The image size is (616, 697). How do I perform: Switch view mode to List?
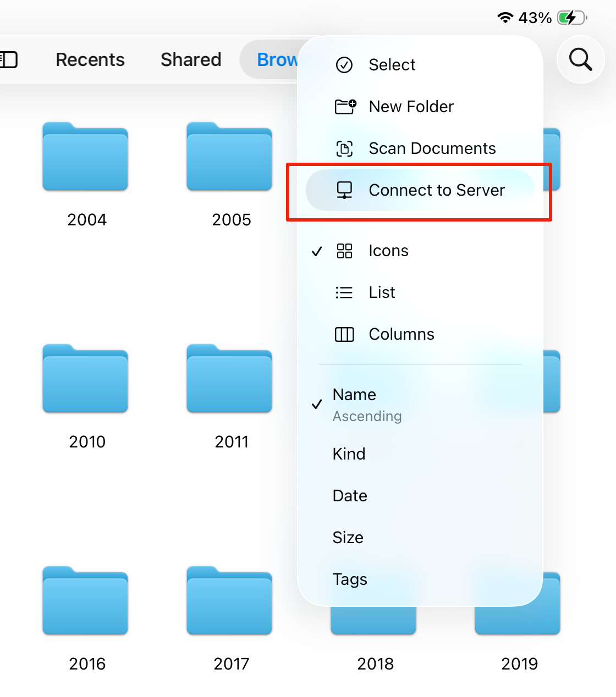pyautogui.click(x=382, y=292)
